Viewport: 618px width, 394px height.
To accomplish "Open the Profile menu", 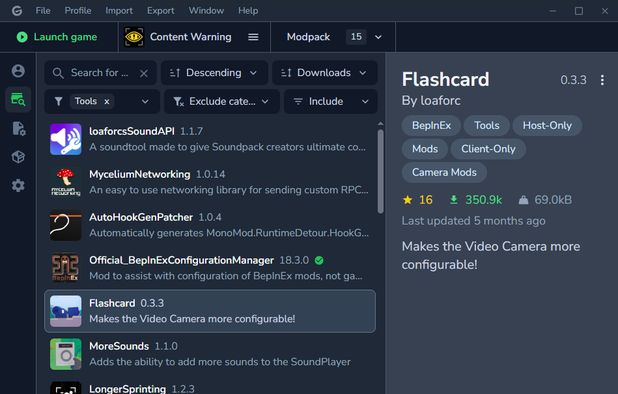I will (78, 11).
